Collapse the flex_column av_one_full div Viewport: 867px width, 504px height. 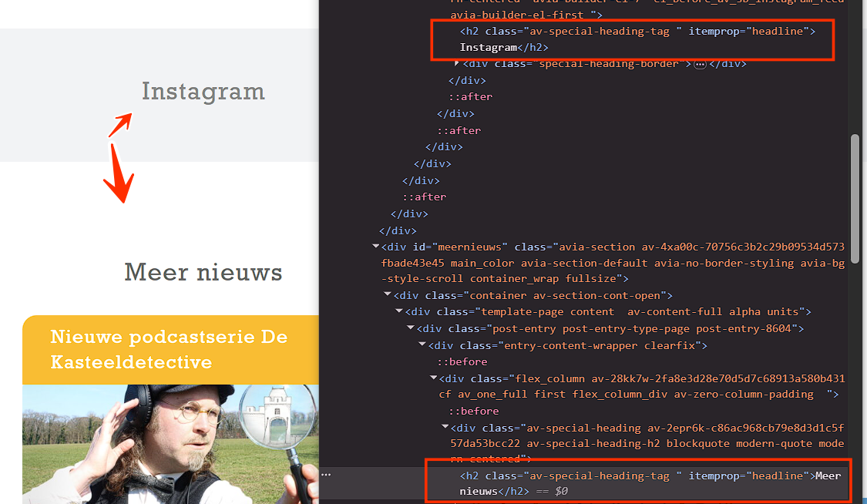pos(433,378)
